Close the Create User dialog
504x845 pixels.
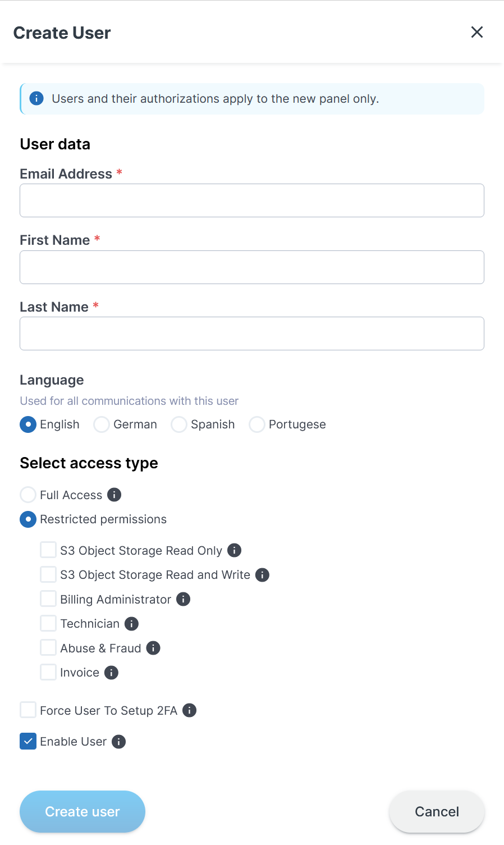coord(477,32)
